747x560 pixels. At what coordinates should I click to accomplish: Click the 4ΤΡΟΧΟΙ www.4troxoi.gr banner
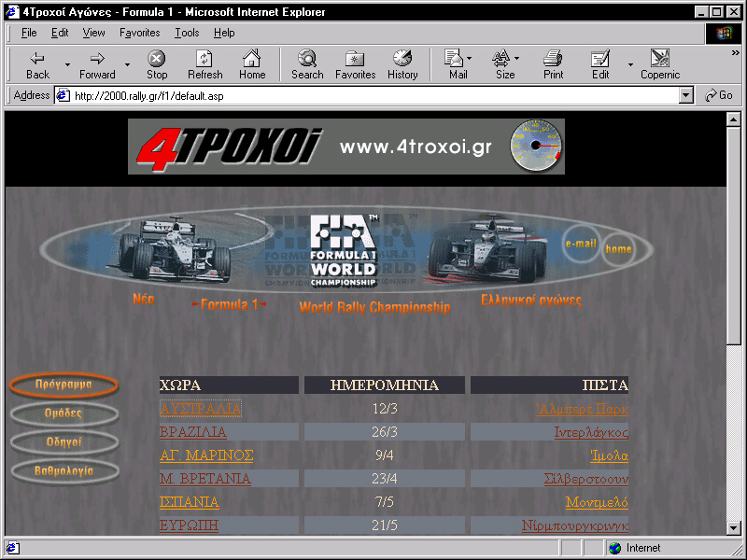click(x=346, y=147)
